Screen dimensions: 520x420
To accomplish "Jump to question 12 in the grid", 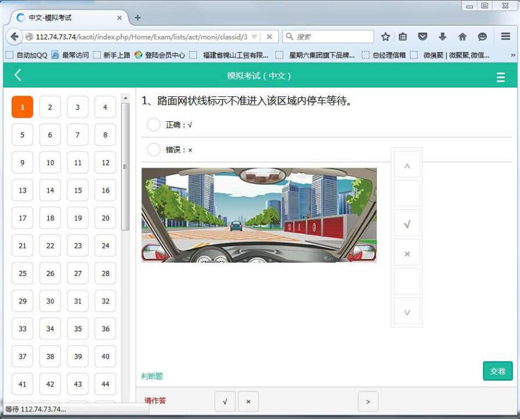I will (x=105, y=162).
